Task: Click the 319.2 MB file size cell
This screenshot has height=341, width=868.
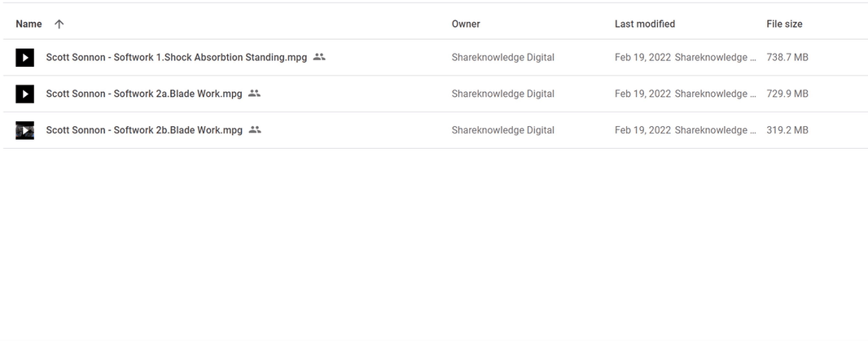Action: pos(787,130)
